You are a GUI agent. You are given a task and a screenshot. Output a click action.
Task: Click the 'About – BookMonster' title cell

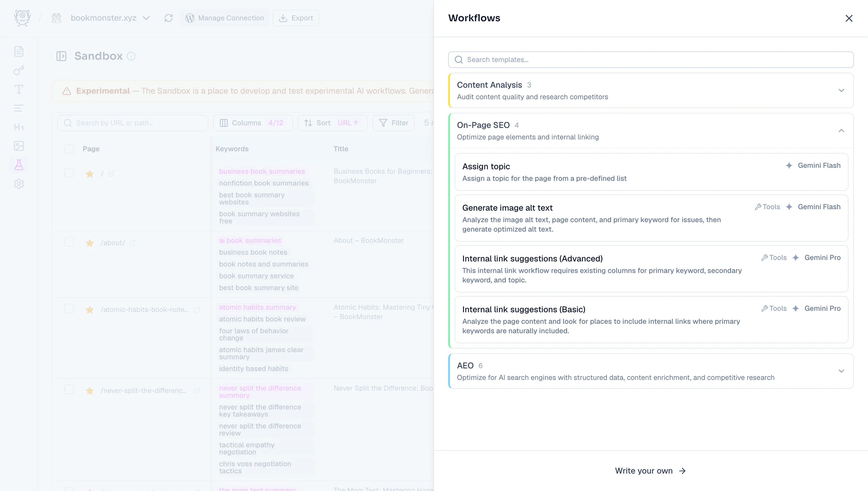click(369, 241)
